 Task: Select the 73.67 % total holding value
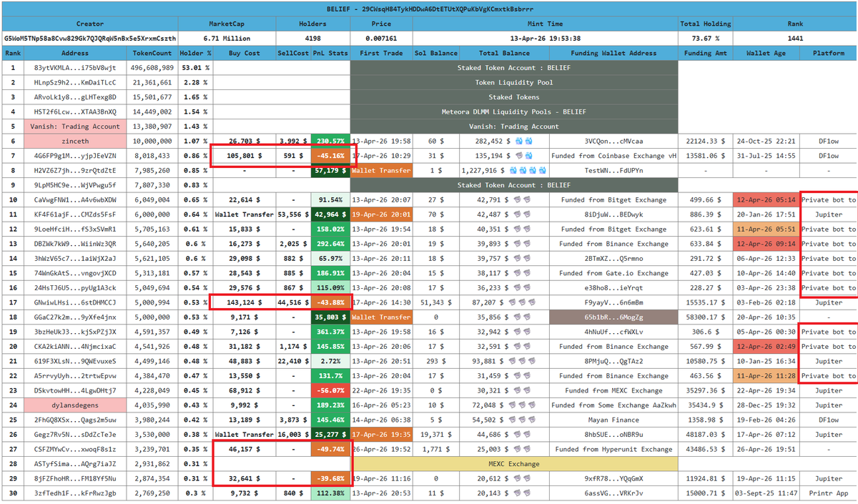(704, 38)
